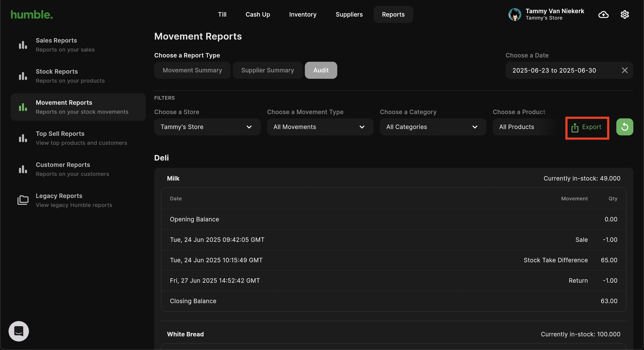Viewport: 644px width, 350px height.
Task: Open Top Sell Reports in sidebar
Action: click(78, 138)
